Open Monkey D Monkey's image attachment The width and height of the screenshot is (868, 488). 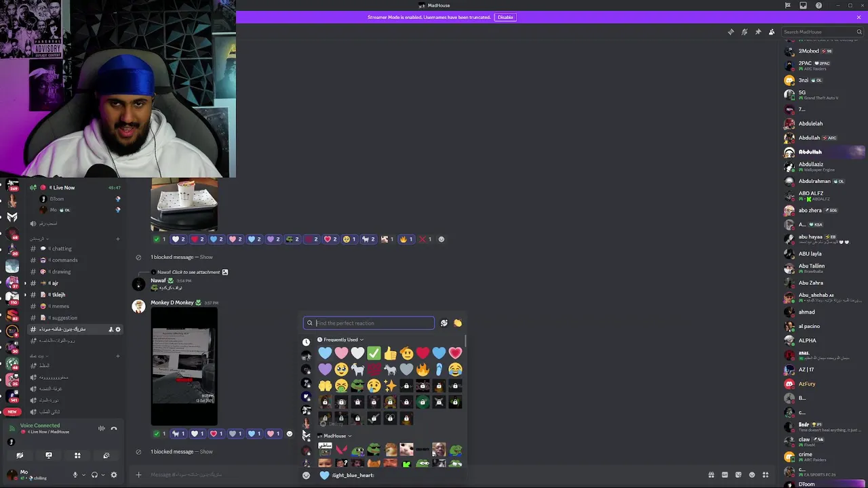pyautogui.click(x=184, y=366)
